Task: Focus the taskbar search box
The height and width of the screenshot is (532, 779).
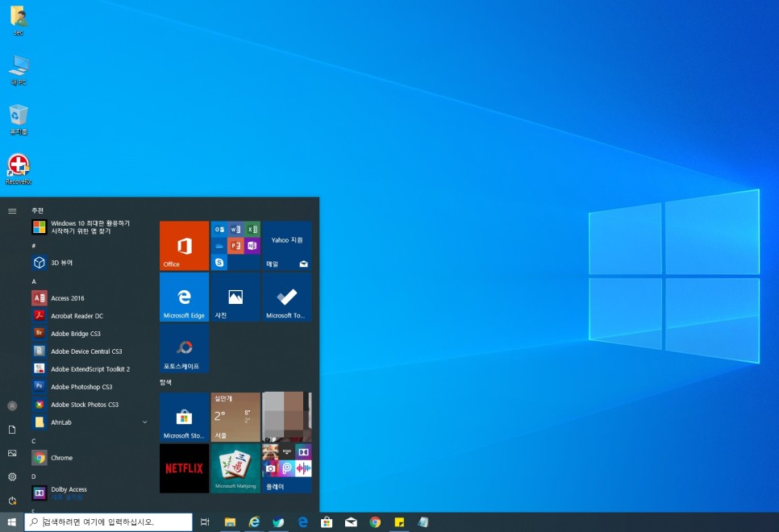Action: [108, 522]
